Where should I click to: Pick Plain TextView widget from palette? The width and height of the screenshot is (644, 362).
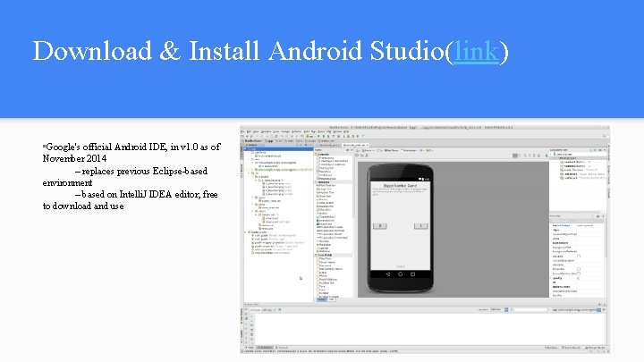[326, 186]
